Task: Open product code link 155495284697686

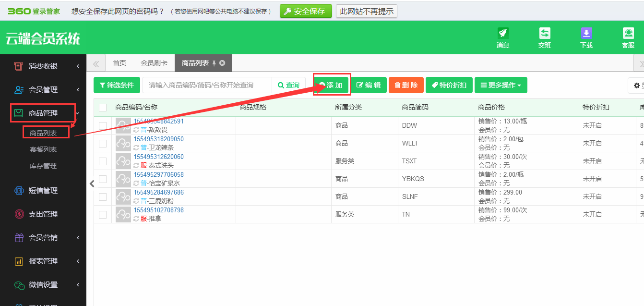Action: (x=158, y=192)
